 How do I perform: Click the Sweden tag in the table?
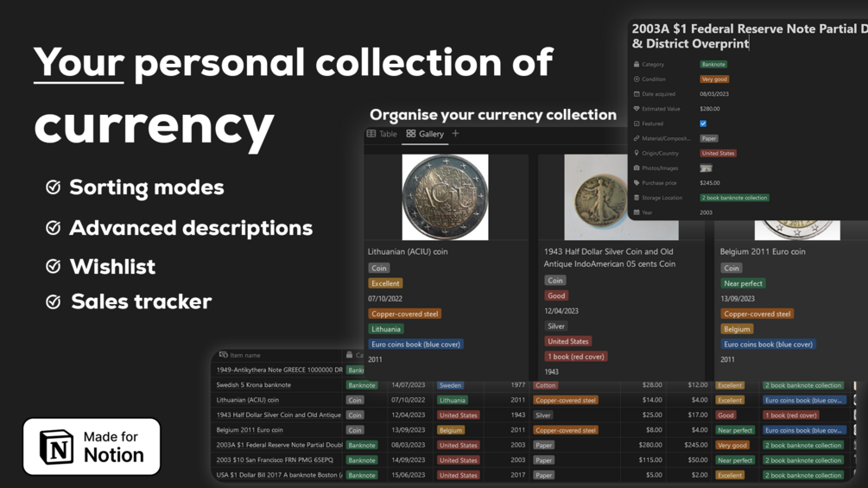(x=450, y=385)
